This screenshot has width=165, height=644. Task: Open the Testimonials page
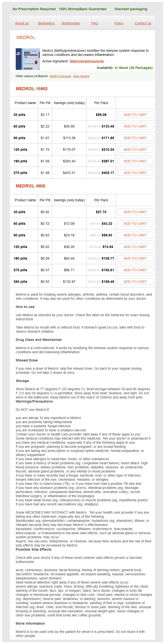point(70,23)
